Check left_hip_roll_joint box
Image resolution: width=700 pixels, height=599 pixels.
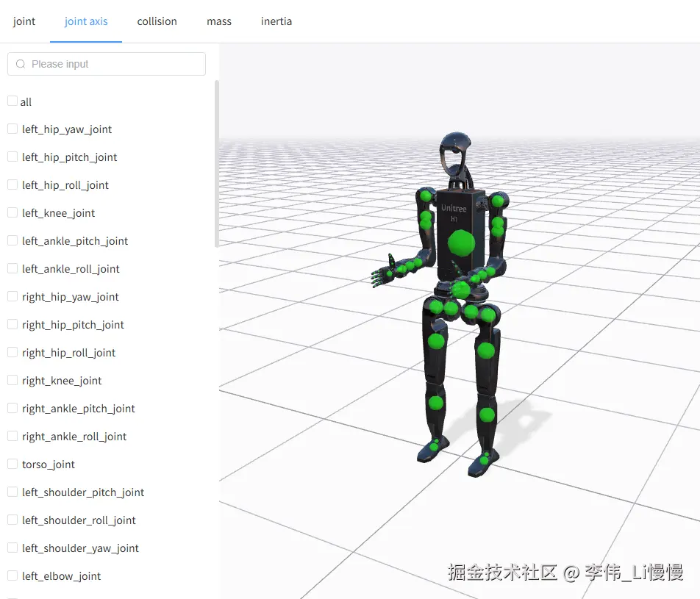(12, 184)
